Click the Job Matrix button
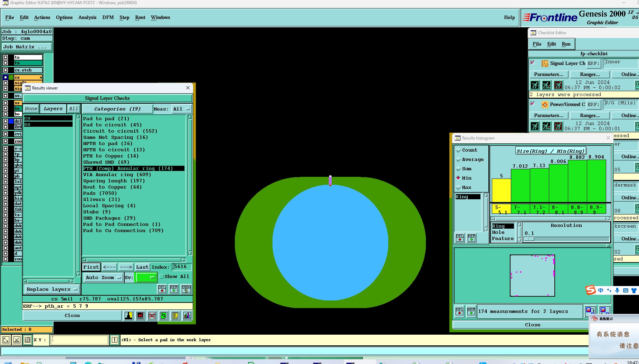Screen dimensions: 639x364 27,47
